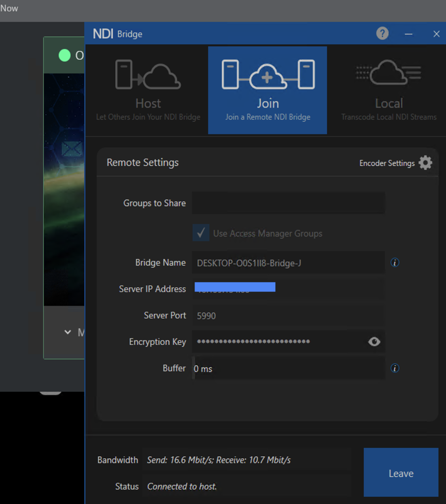Image resolution: width=446 pixels, height=504 pixels.
Task: Click info icon next to Bridge Name
Action: pyautogui.click(x=395, y=263)
